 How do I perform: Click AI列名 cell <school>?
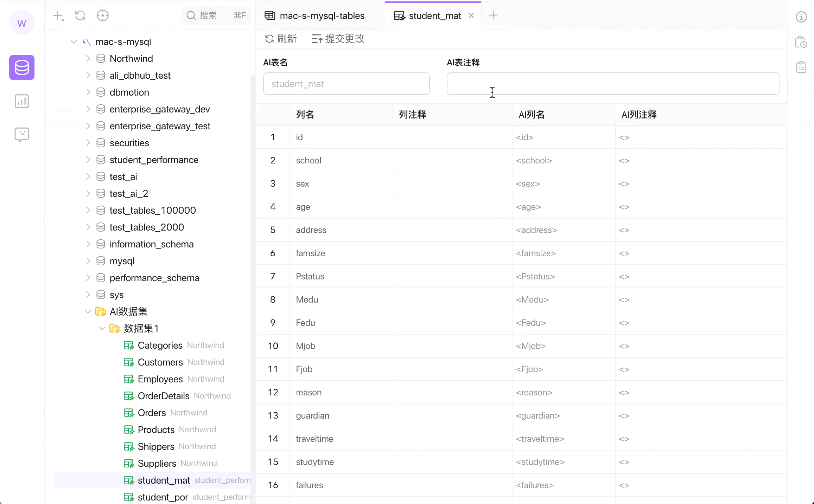[564, 161]
